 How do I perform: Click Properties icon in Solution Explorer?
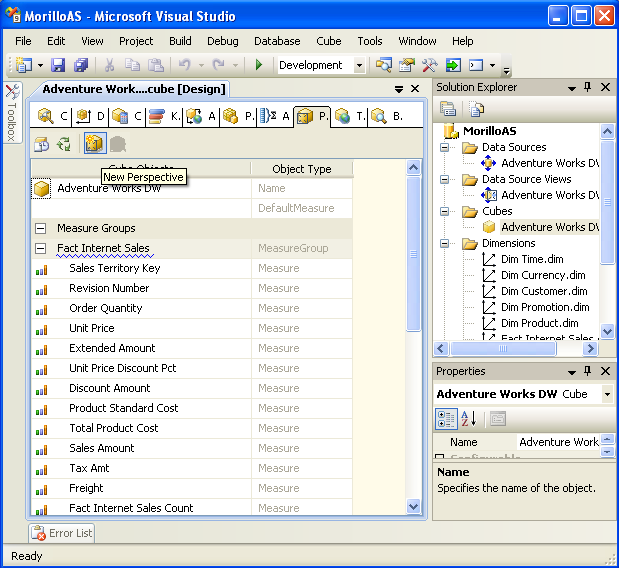point(448,109)
